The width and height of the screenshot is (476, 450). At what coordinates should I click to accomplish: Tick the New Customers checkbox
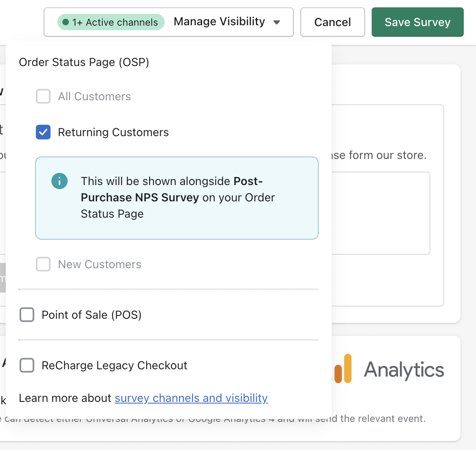click(43, 264)
